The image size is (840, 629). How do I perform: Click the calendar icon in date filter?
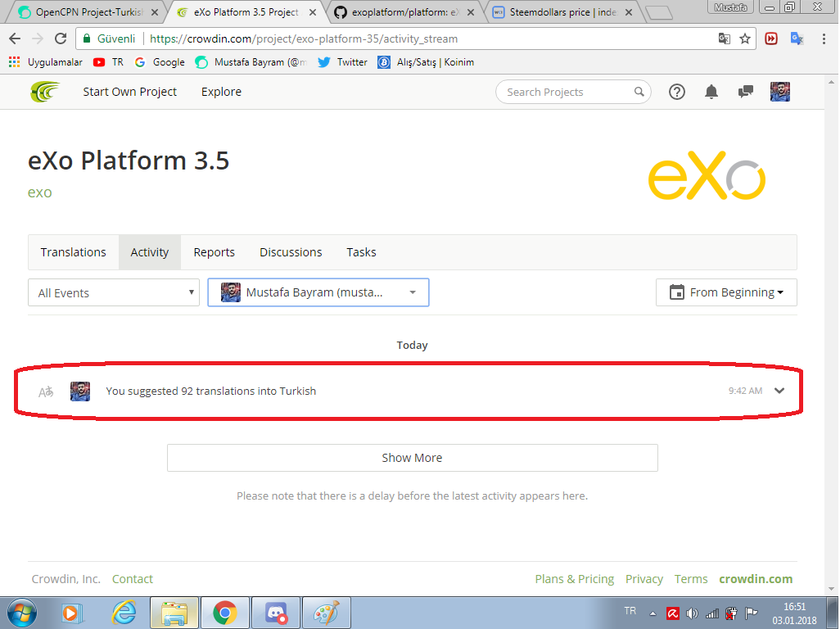click(676, 292)
